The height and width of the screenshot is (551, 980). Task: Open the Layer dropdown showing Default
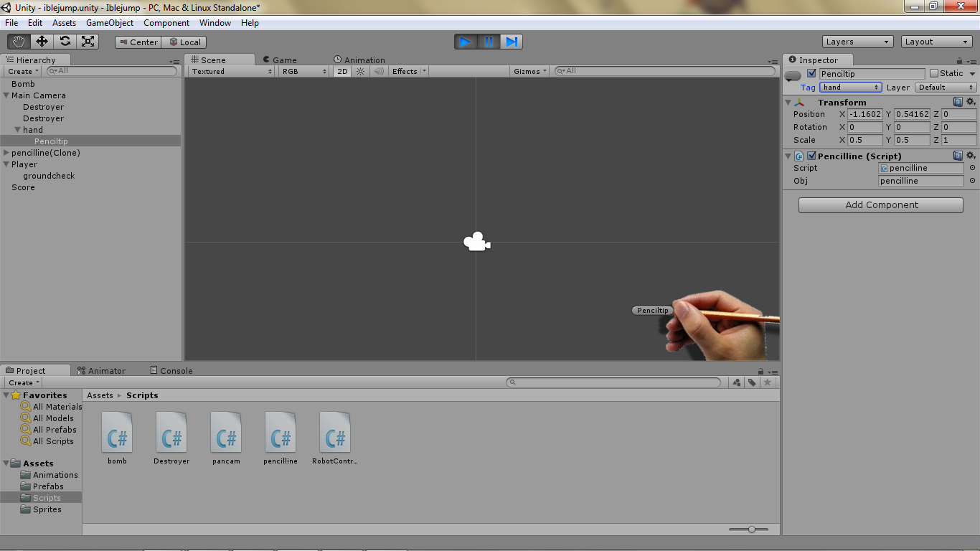pos(946,87)
